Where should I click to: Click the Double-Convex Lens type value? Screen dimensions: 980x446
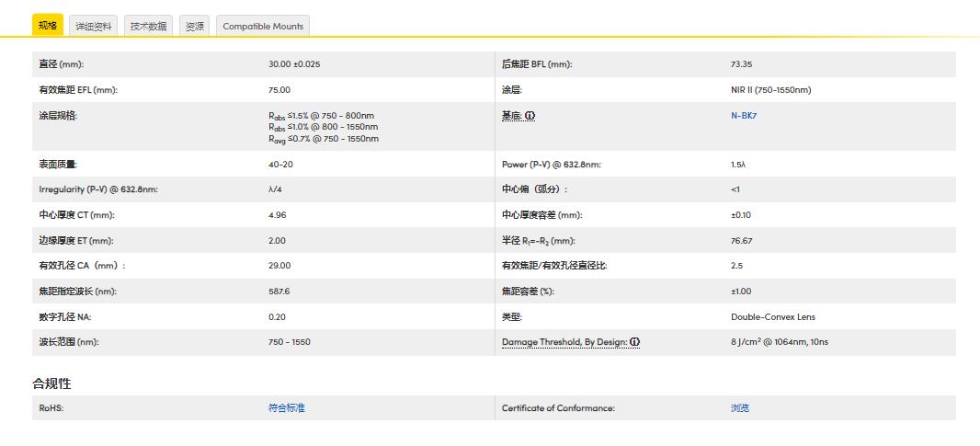tap(772, 317)
